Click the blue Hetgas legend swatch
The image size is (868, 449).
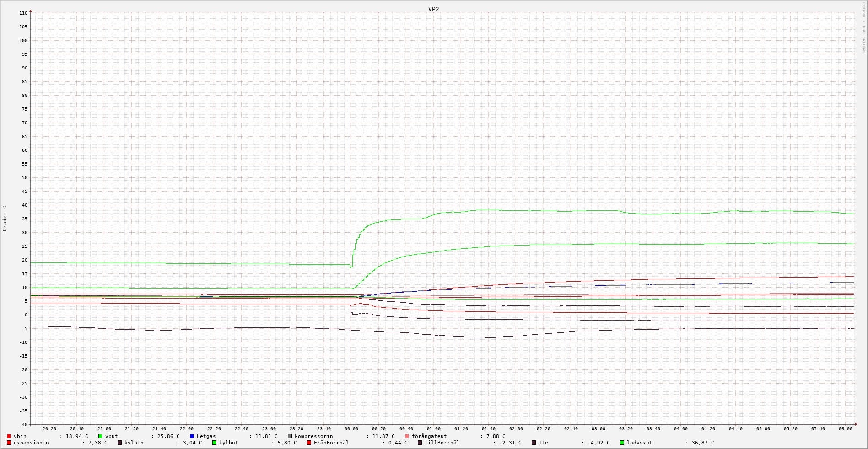pos(192,436)
